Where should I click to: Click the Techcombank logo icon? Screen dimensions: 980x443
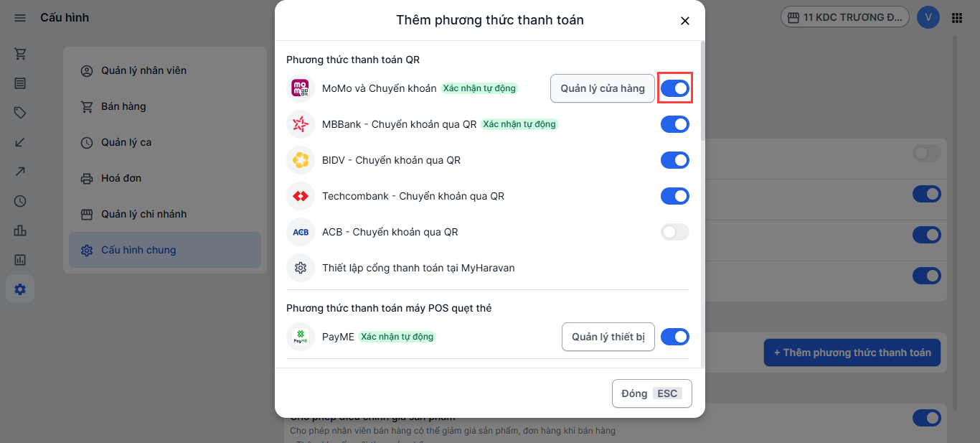click(x=301, y=196)
